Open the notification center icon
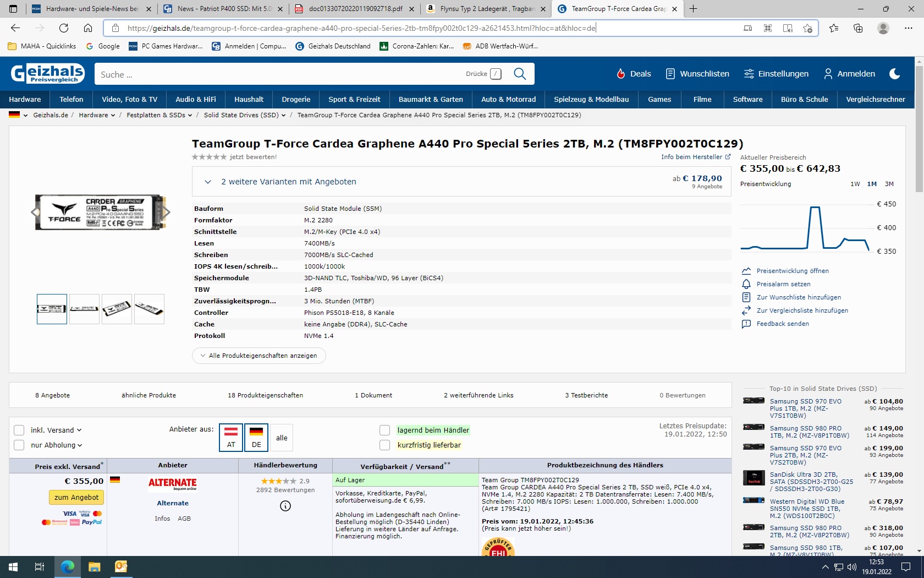 [x=906, y=567]
